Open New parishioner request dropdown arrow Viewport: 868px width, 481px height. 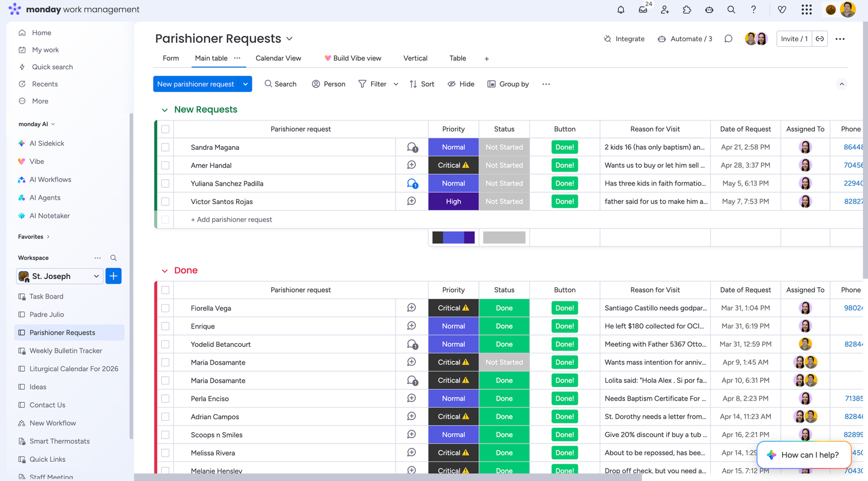tap(245, 84)
